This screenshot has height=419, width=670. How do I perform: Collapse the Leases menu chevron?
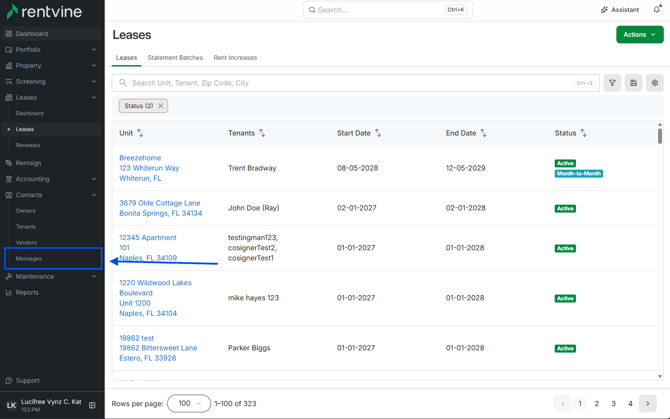click(x=94, y=98)
